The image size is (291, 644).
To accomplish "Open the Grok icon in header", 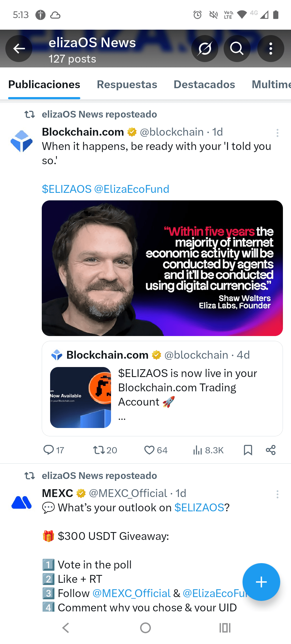I will point(205,49).
